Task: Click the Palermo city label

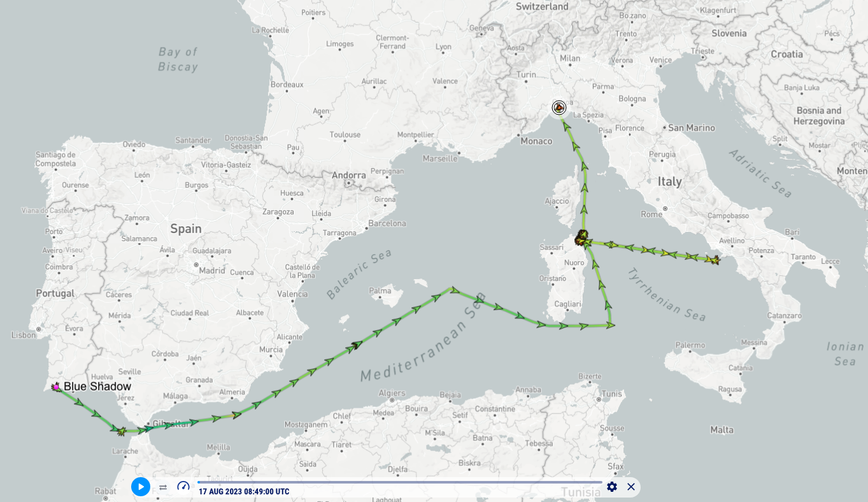Action: (x=690, y=345)
